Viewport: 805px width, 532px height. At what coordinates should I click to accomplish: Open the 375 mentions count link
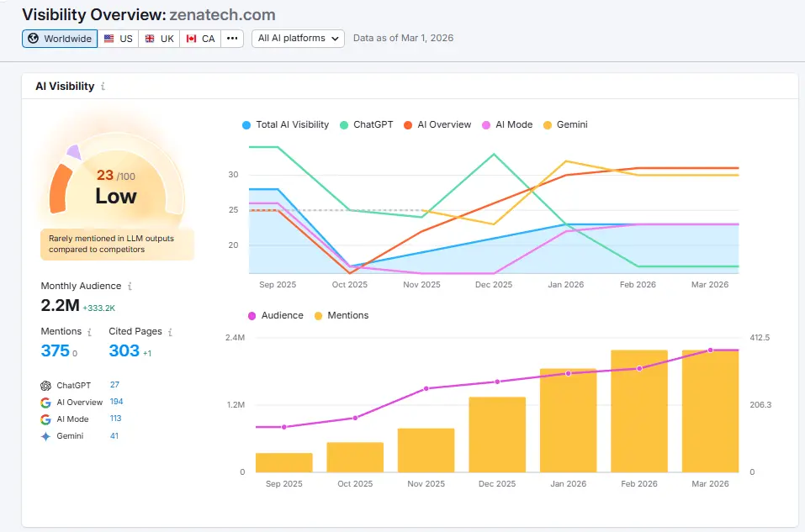[x=55, y=350]
